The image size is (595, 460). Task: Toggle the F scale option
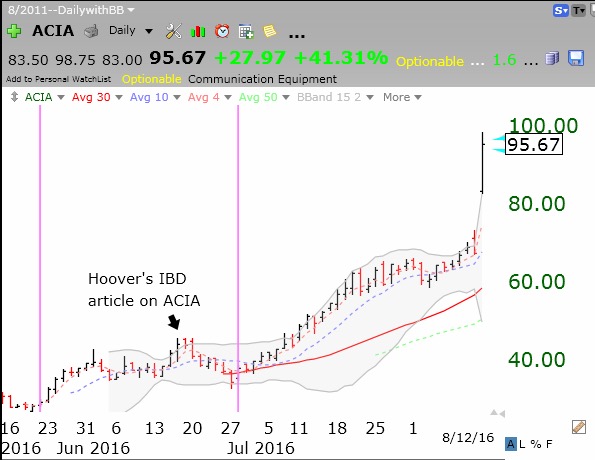[x=549, y=444]
